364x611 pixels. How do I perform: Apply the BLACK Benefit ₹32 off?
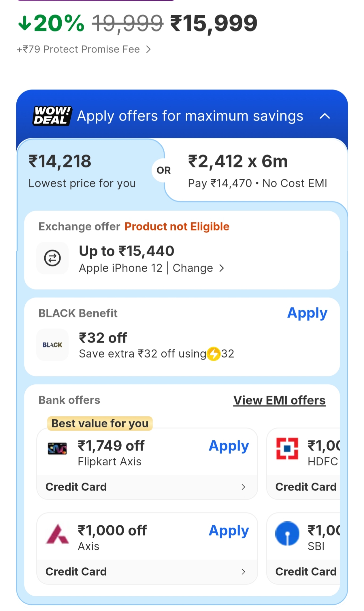pyautogui.click(x=307, y=313)
